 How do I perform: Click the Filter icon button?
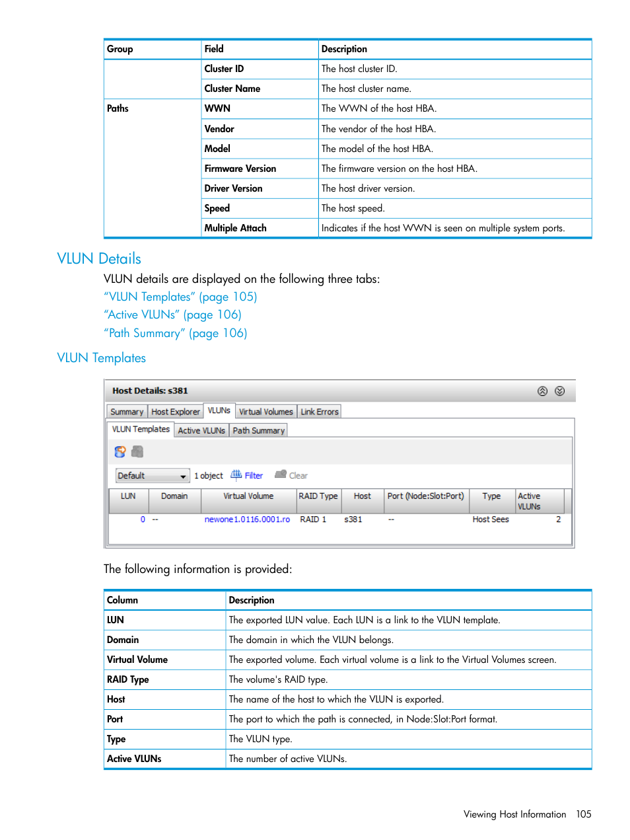(x=246, y=475)
